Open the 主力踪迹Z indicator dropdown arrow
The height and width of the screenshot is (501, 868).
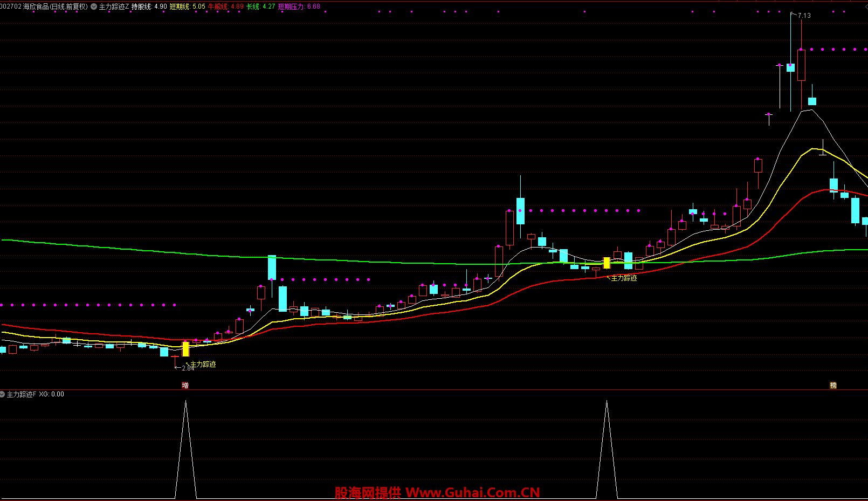click(x=94, y=7)
